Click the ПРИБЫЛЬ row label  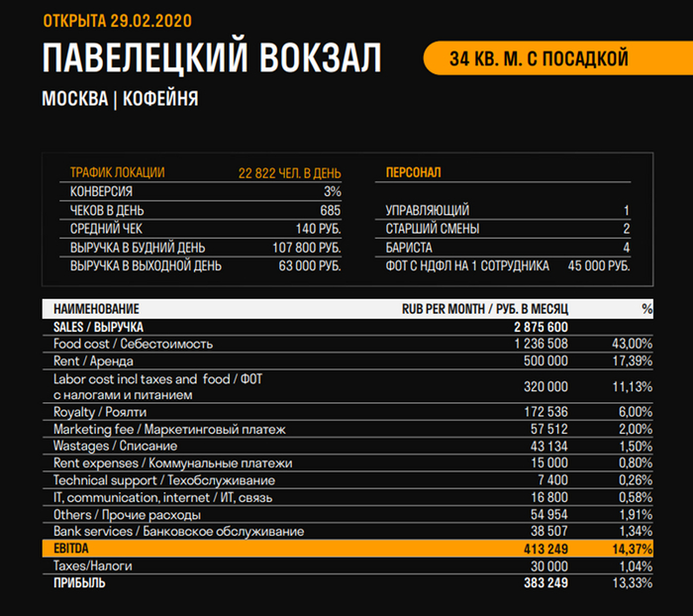click(79, 583)
